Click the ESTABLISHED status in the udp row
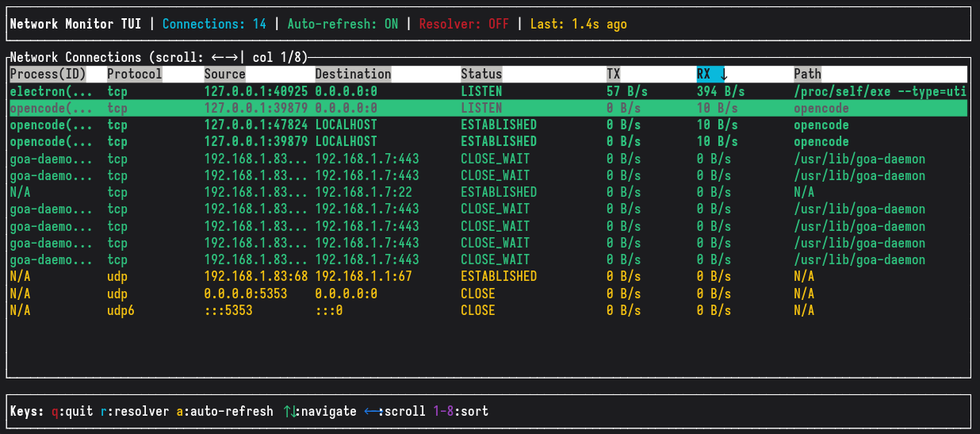Viewport: 980px width, 434px height. pyautogui.click(x=499, y=276)
